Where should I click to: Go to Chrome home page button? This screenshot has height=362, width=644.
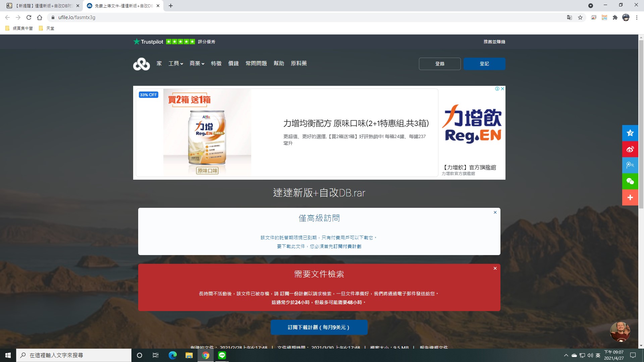click(40, 17)
